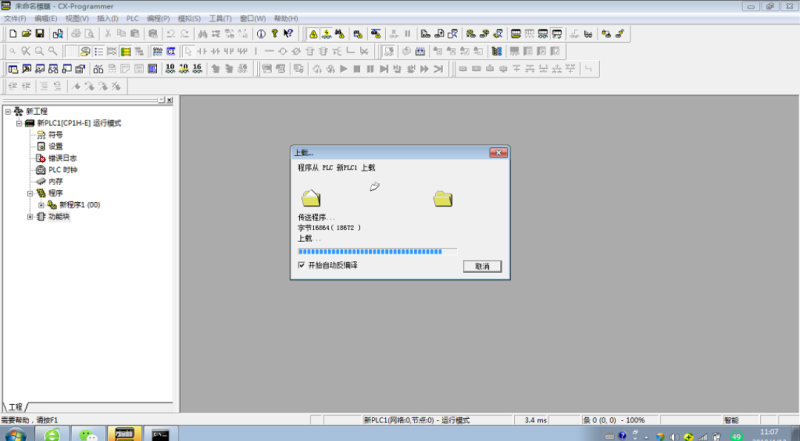Screen dimensions: 800x441
Task: Open the 文件(F) menu
Action: (x=15, y=18)
